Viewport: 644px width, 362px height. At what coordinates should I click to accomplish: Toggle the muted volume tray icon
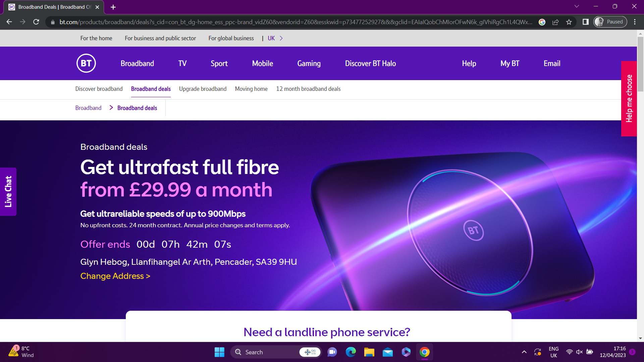pyautogui.click(x=579, y=352)
